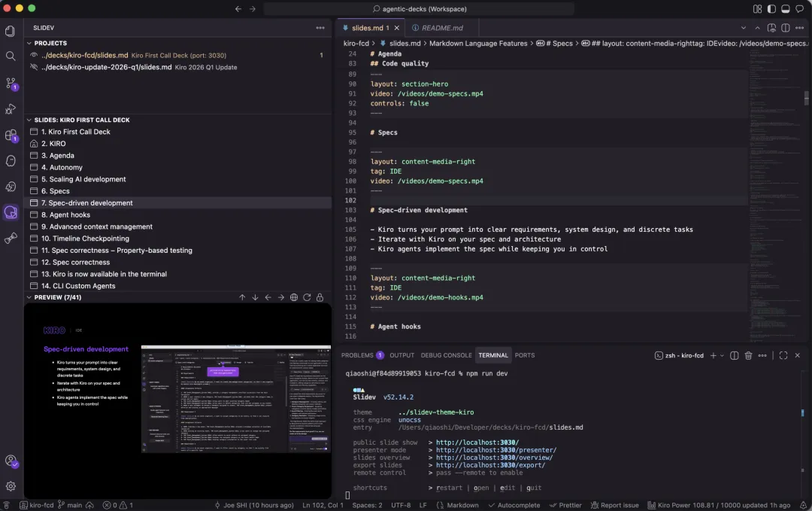Toggle the eye icon for the kiro-fcd deck

pos(34,55)
